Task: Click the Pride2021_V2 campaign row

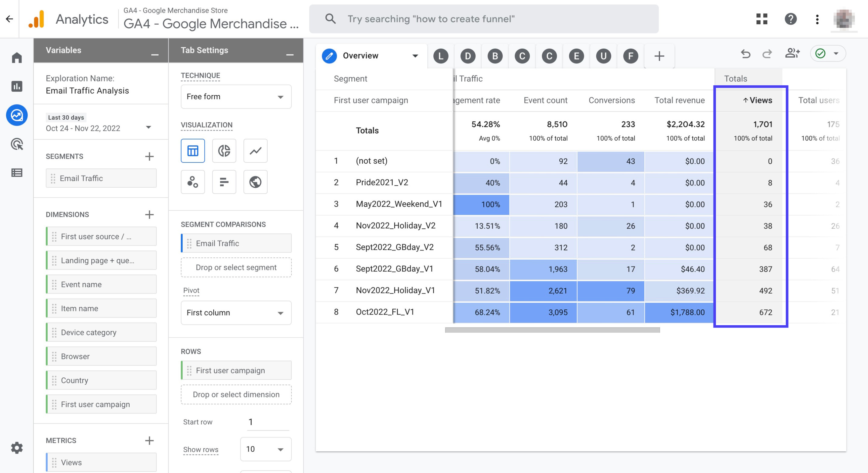Action: (x=382, y=182)
